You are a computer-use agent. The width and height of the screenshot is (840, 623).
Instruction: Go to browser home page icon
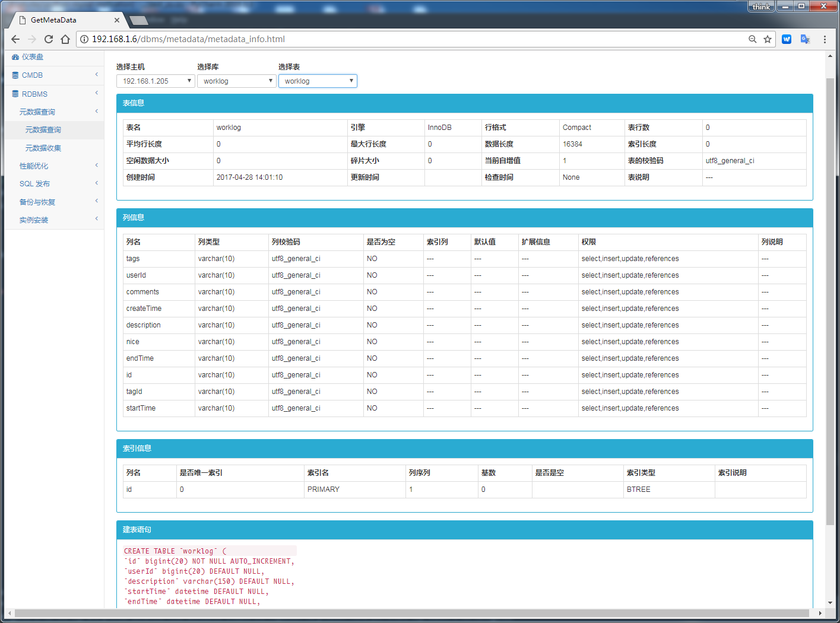[x=65, y=39]
